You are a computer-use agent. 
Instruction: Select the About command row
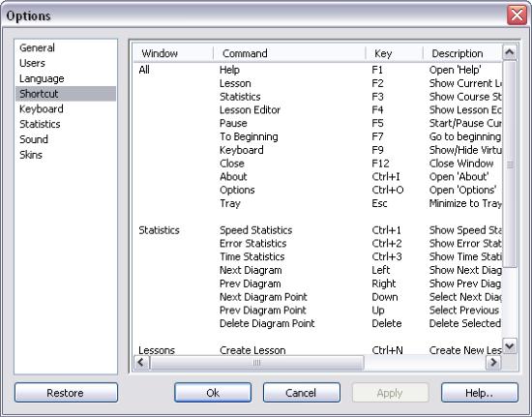pyautogui.click(x=233, y=177)
